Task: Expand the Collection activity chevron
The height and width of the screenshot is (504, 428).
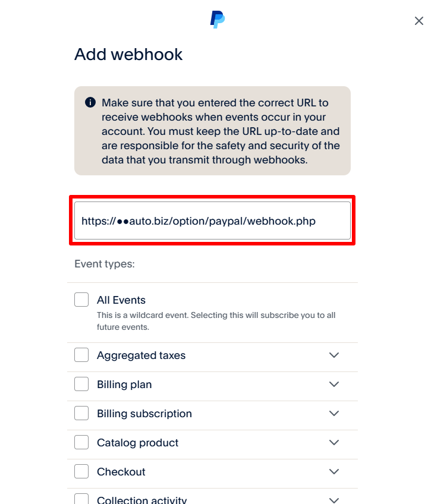Action: (x=334, y=500)
